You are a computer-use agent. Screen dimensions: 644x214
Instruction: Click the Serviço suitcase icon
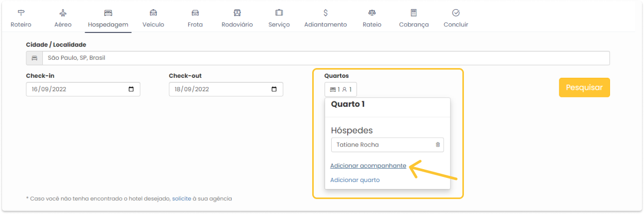coord(279,13)
